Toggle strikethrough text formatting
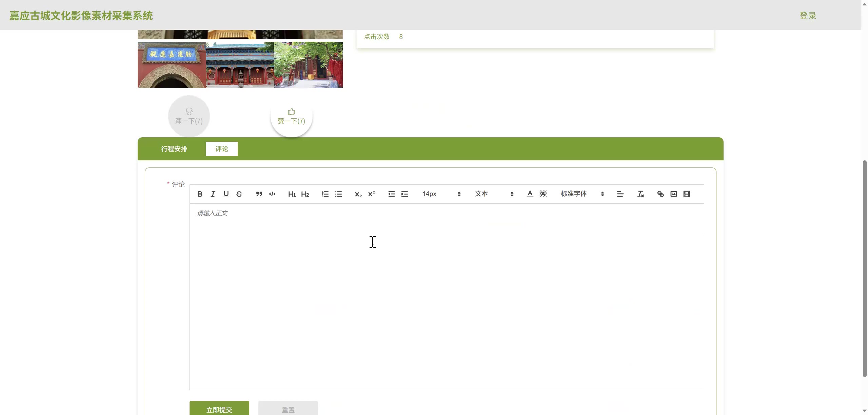The height and width of the screenshot is (415, 868). [x=239, y=194]
